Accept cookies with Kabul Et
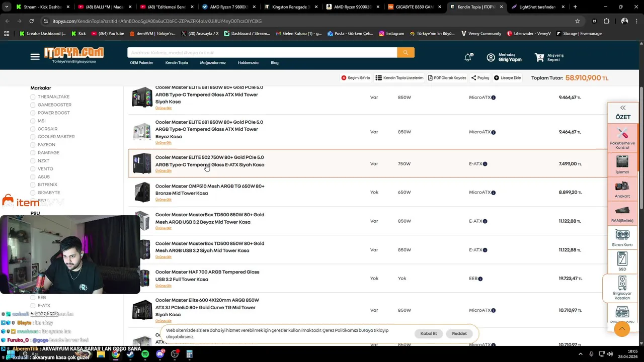 (429, 333)
